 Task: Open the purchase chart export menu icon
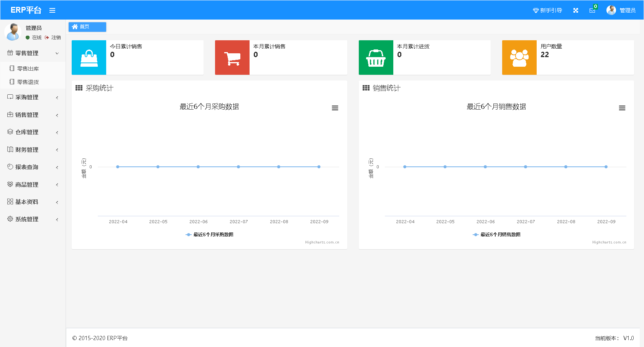click(x=335, y=108)
